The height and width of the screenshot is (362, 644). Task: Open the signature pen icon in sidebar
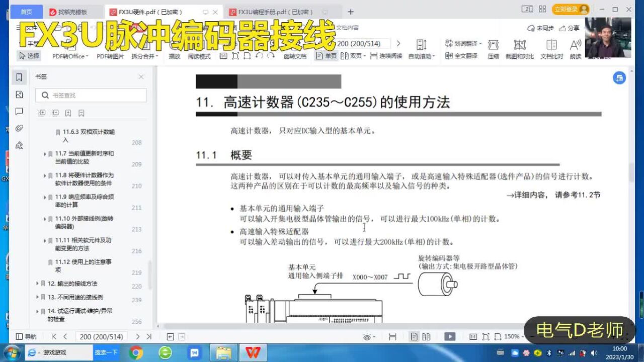pyautogui.click(x=19, y=145)
